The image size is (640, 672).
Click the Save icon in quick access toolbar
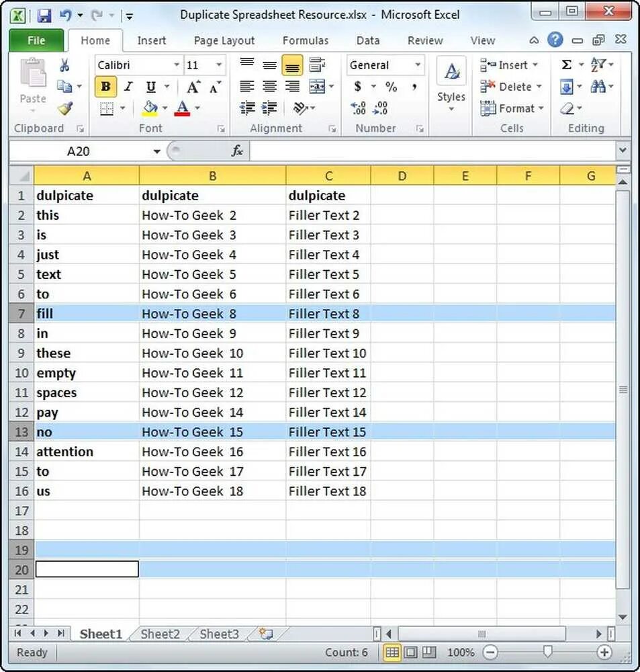pos(44,16)
